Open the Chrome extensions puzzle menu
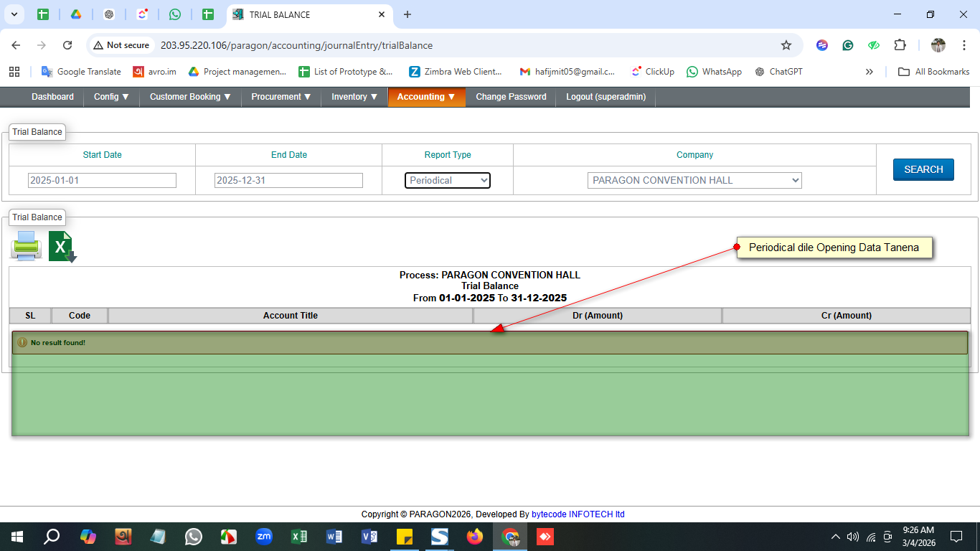 (900, 45)
